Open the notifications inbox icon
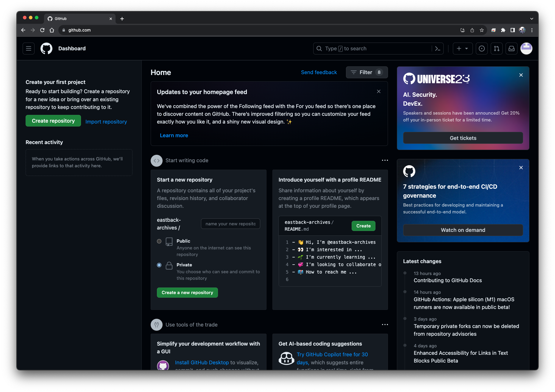555x392 pixels. point(512,49)
